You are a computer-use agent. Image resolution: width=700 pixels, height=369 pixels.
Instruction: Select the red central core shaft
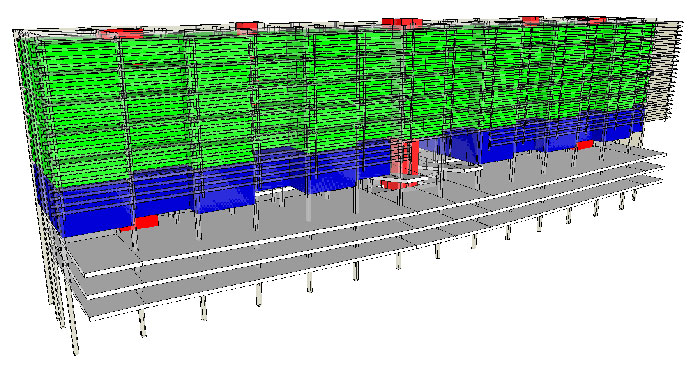404,158
